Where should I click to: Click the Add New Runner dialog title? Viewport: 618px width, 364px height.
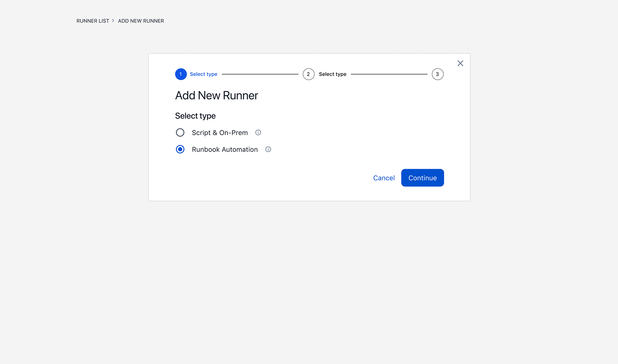[217, 95]
